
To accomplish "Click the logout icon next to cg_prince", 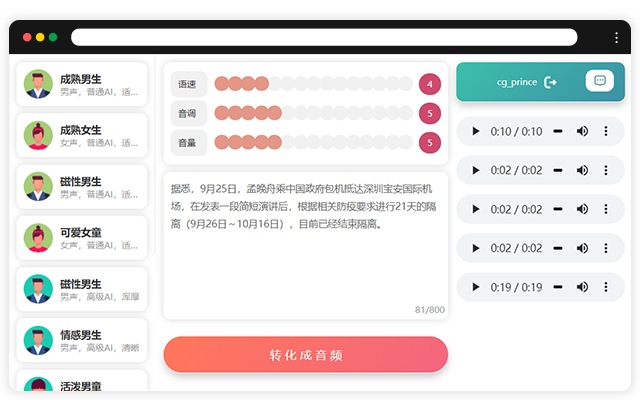I will point(550,82).
